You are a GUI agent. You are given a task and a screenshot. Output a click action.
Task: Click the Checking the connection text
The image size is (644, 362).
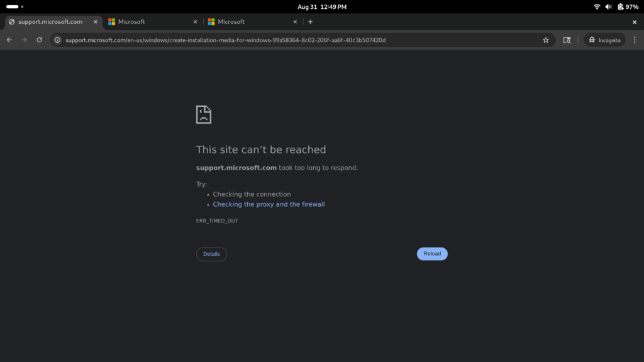click(252, 194)
